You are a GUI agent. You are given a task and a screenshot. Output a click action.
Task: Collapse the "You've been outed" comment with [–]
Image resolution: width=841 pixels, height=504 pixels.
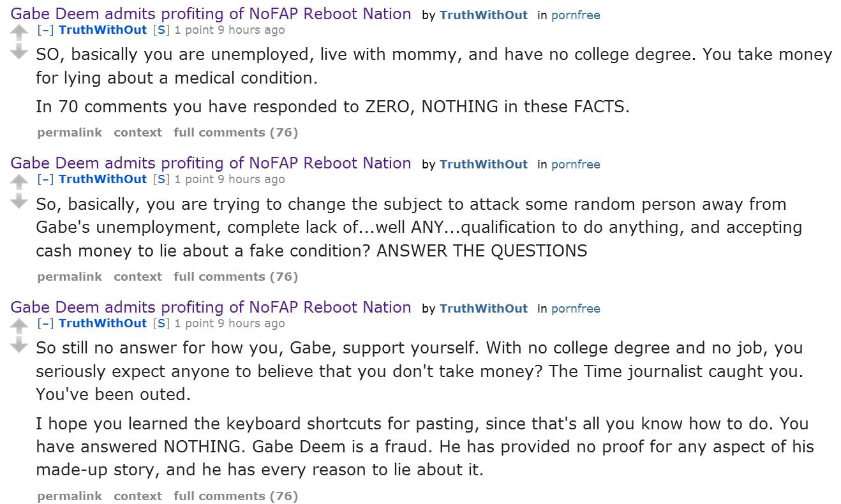coord(45,323)
